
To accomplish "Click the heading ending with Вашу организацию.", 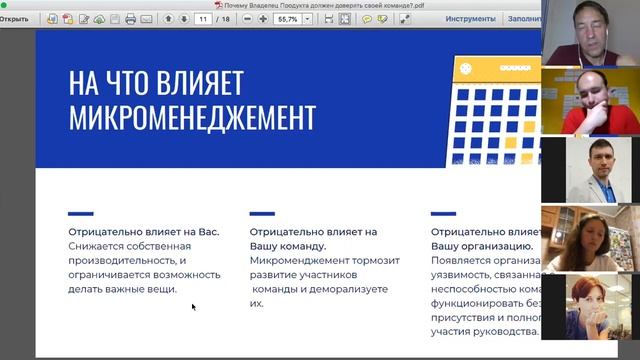I will [x=486, y=239].
